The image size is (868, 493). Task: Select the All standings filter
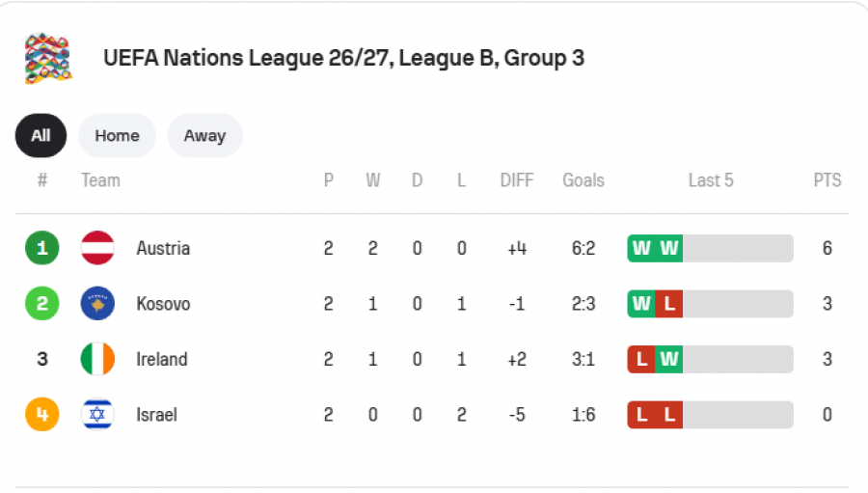(41, 136)
